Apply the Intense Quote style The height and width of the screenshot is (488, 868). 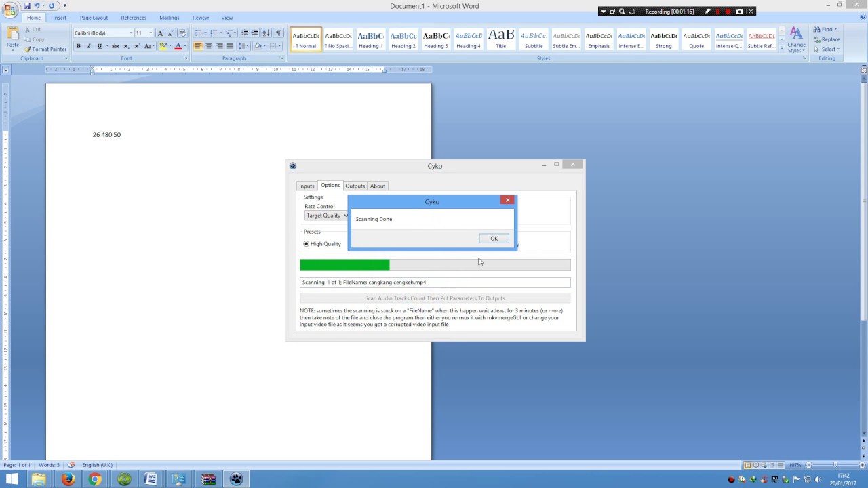[729, 39]
